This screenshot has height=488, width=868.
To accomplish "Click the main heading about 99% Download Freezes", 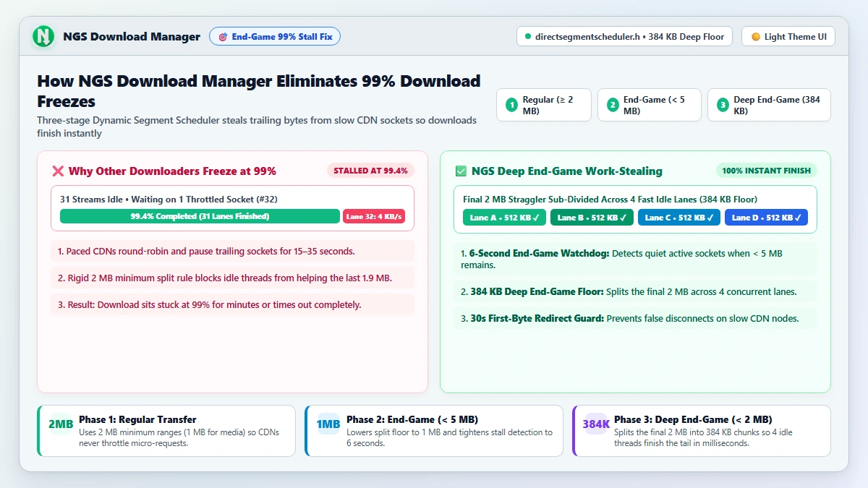I will [x=259, y=90].
